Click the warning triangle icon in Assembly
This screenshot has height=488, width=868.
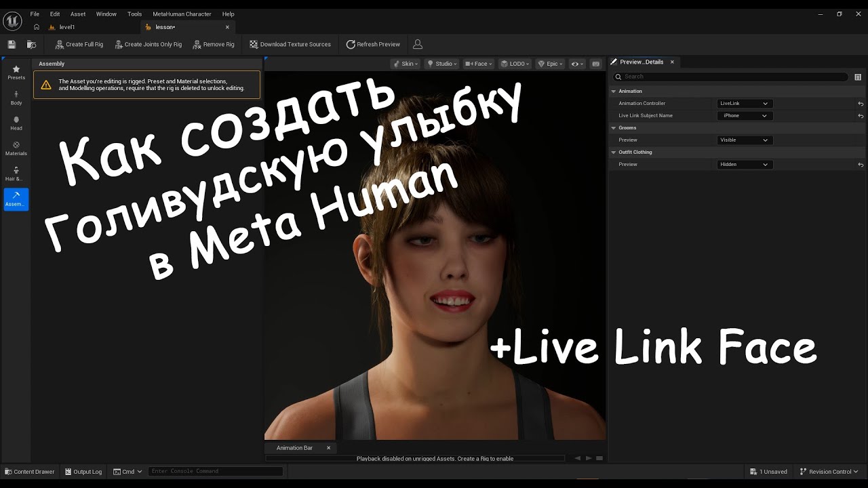pos(46,85)
